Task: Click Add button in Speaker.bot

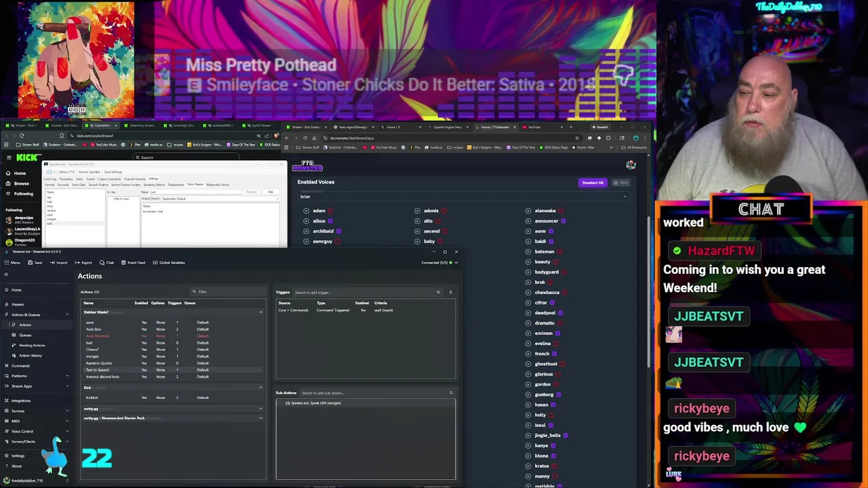Action: pyautogui.click(x=270, y=192)
